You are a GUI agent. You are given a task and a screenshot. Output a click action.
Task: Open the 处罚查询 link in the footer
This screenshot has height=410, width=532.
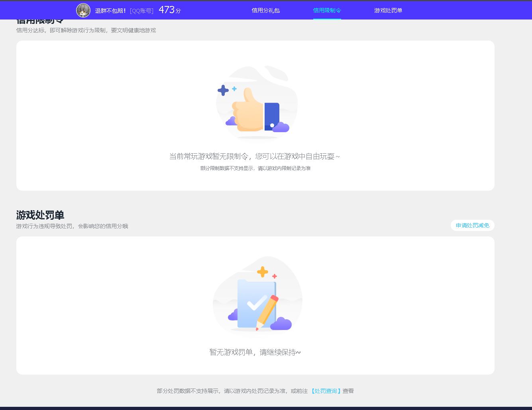pyautogui.click(x=326, y=391)
